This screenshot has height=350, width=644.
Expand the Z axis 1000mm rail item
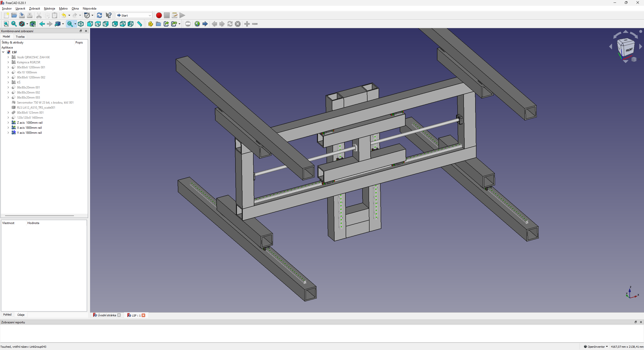[8, 123]
